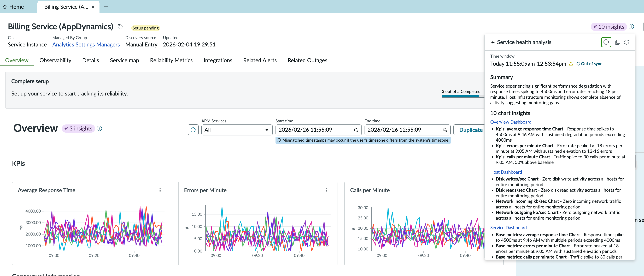Switch to the Details tab
This screenshot has width=644, height=276.
pyautogui.click(x=91, y=60)
